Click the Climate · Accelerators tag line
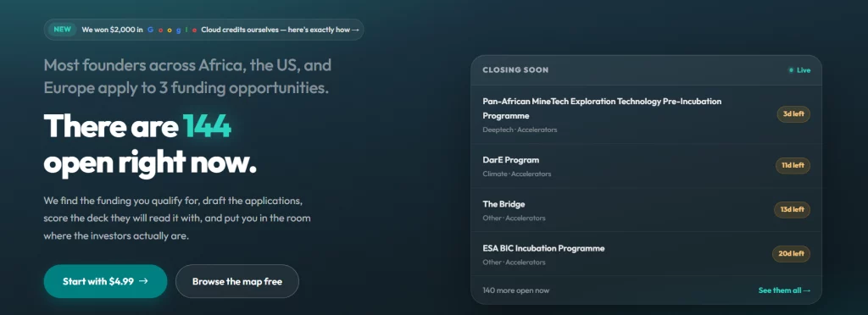 pos(517,174)
